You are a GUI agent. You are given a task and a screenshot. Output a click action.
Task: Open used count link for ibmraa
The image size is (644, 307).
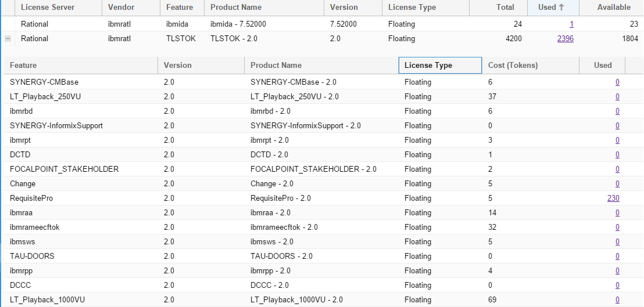pyautogui.click(x=617, y=213)
